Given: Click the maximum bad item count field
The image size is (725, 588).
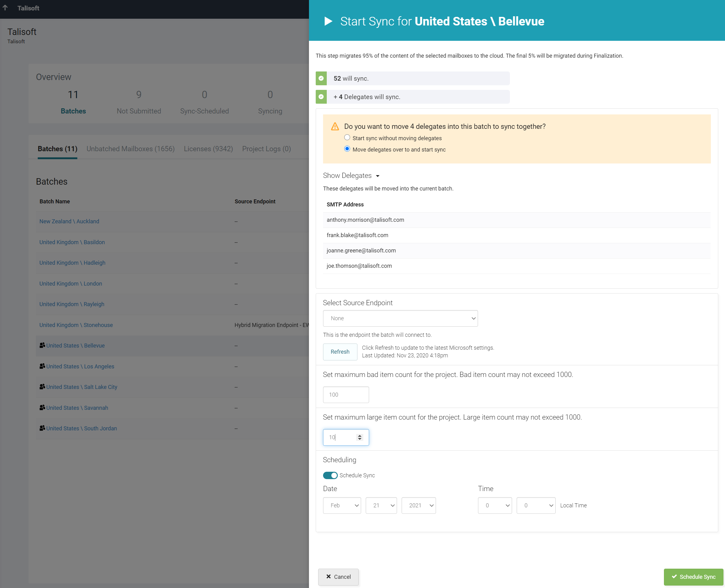Looking at the screenshot, I should point(346,394).
